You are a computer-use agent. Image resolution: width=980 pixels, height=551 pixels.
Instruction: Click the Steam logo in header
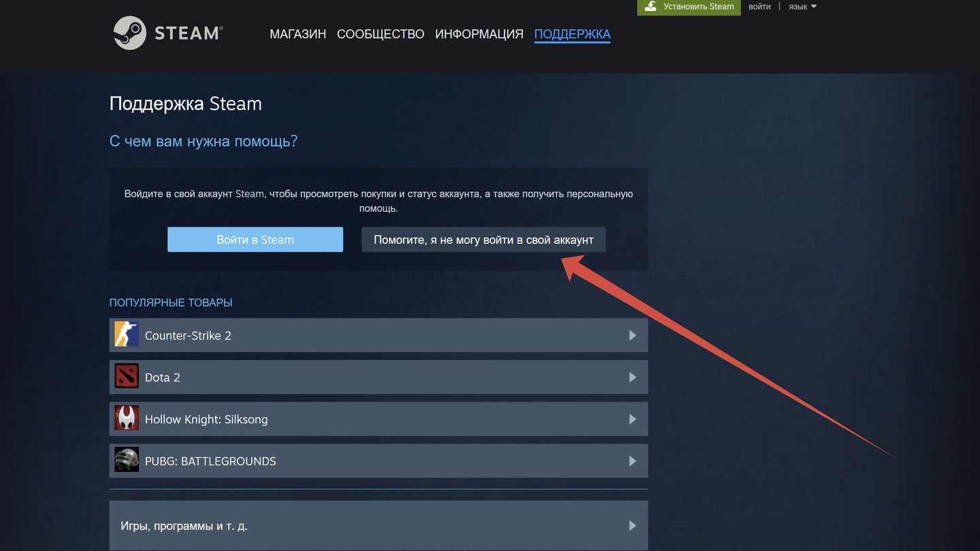[168, 33]
